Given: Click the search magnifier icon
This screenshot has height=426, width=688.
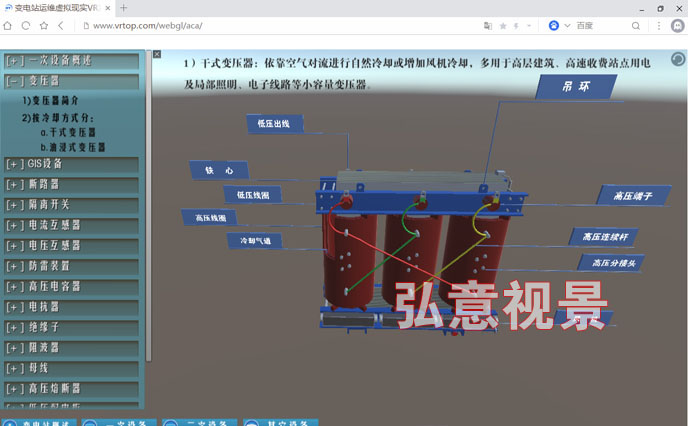Looking at the screenshot, I should pyautogui.click(x=636, y=25).
